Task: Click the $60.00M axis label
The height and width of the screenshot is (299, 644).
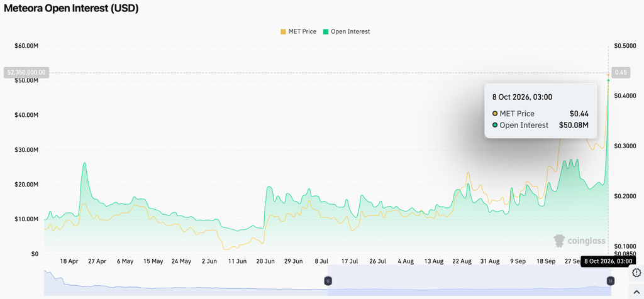Action: point(25,46)
